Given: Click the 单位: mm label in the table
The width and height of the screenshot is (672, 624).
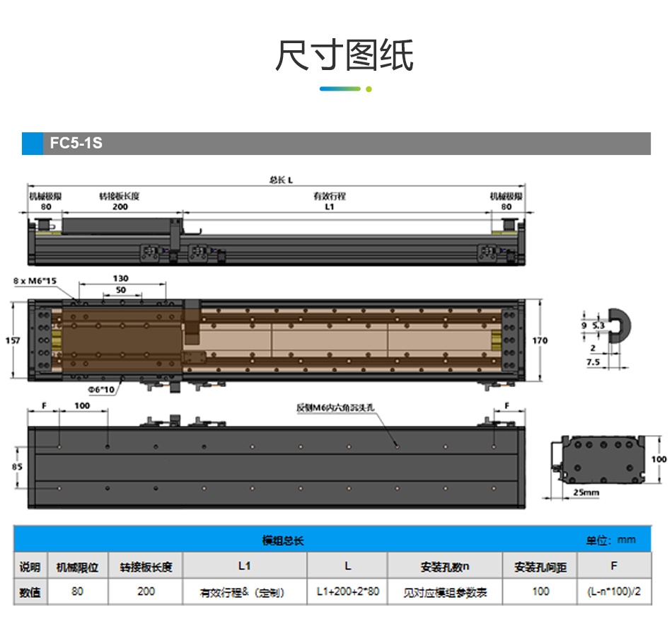Looking at the screenshot, I should coord(610,540).
